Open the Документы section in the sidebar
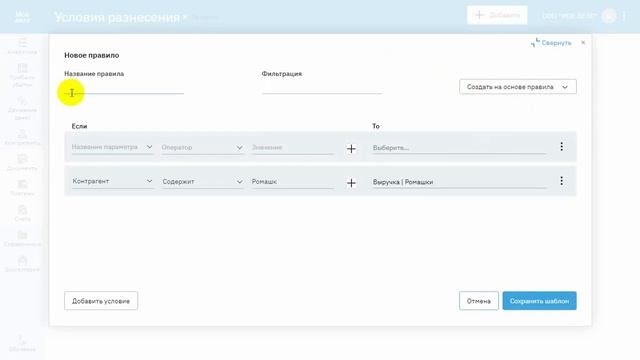The height and width of the screenshot is (360, 640). 22,163
